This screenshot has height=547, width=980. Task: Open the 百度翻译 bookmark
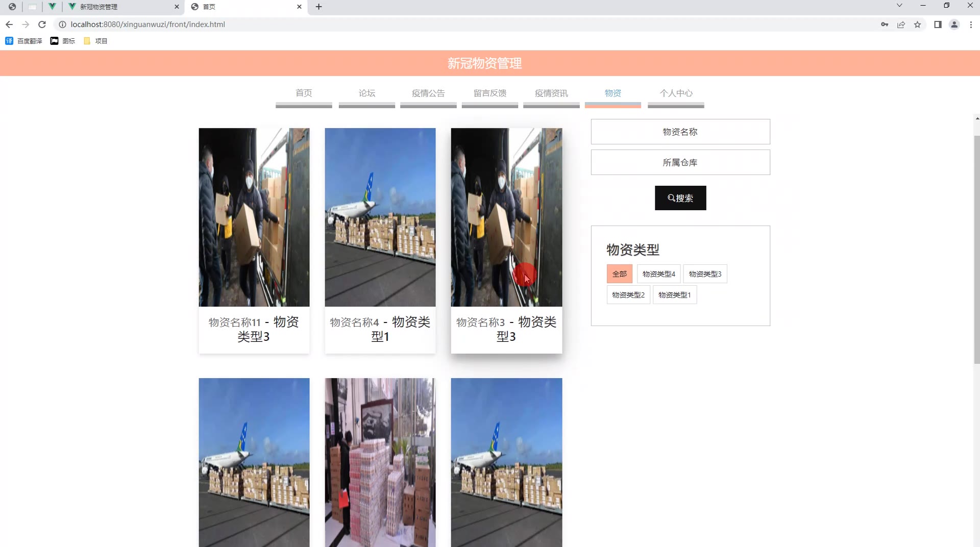point(23,41)
